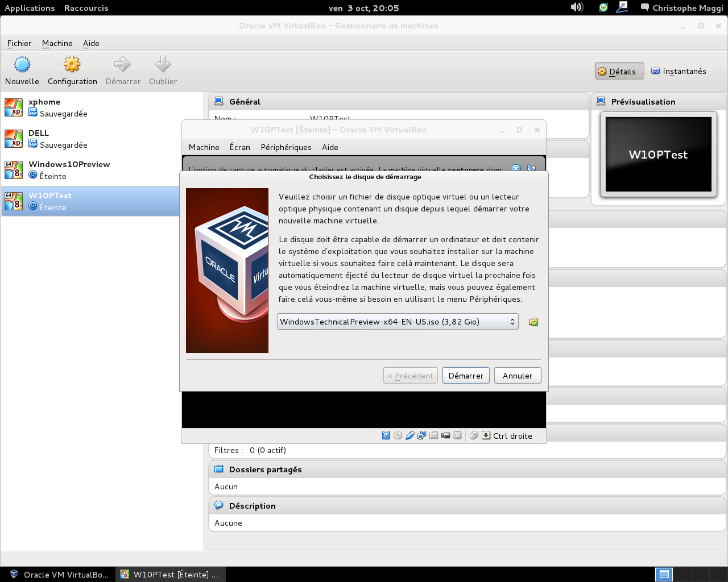Open the Périphériques menu

286,147
